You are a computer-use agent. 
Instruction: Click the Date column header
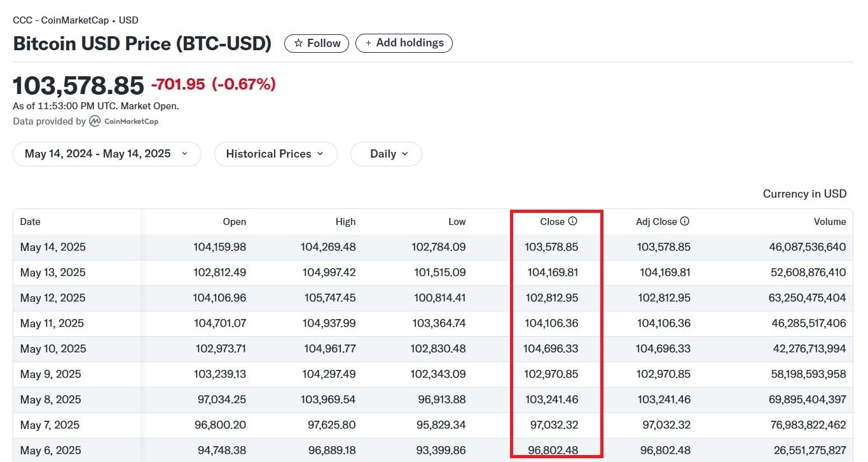tap(30, 222)
